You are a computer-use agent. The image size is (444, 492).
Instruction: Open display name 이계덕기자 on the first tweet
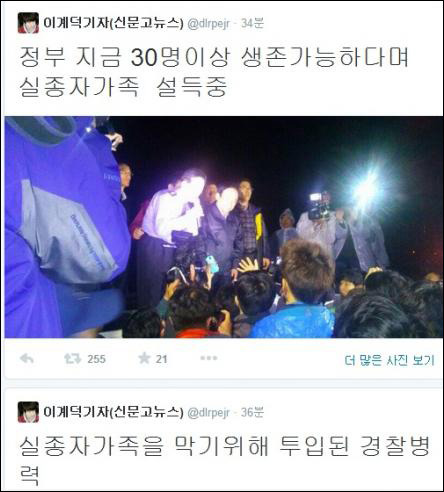click(113, 23)
